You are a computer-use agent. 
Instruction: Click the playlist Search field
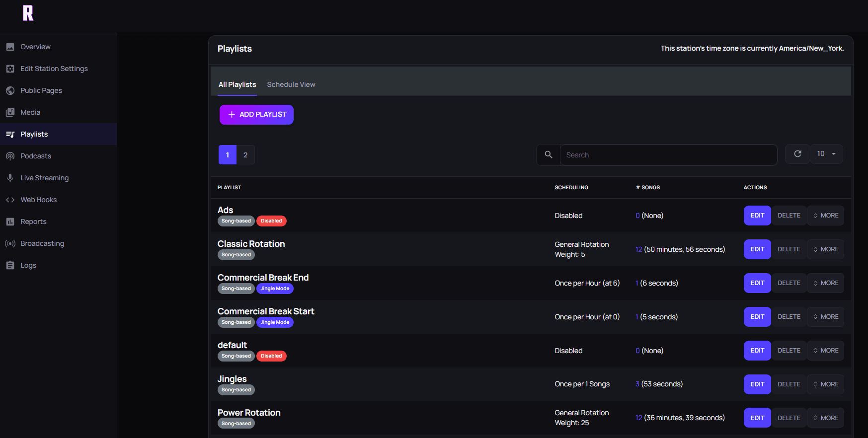point(668,155)
